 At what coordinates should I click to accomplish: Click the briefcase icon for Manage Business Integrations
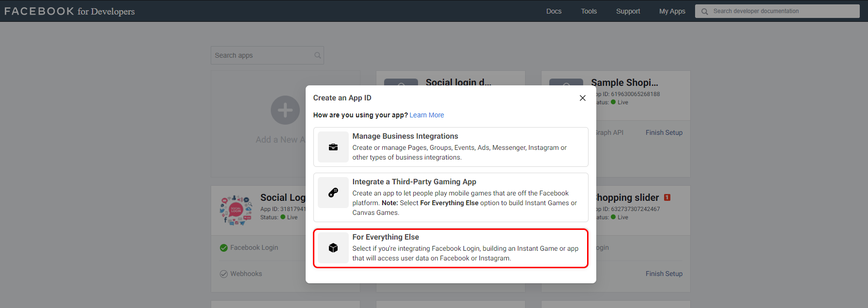coord(333,147)
